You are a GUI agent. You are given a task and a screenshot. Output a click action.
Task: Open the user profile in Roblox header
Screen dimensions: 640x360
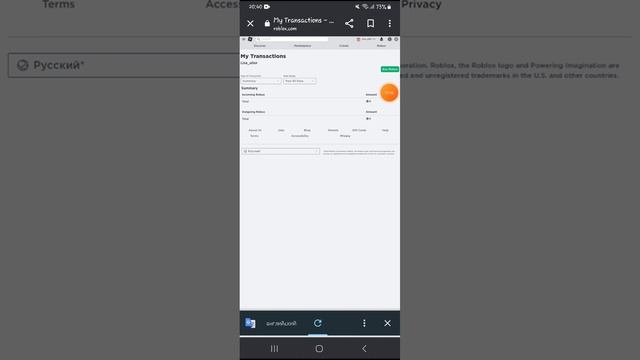coord(366,39)
